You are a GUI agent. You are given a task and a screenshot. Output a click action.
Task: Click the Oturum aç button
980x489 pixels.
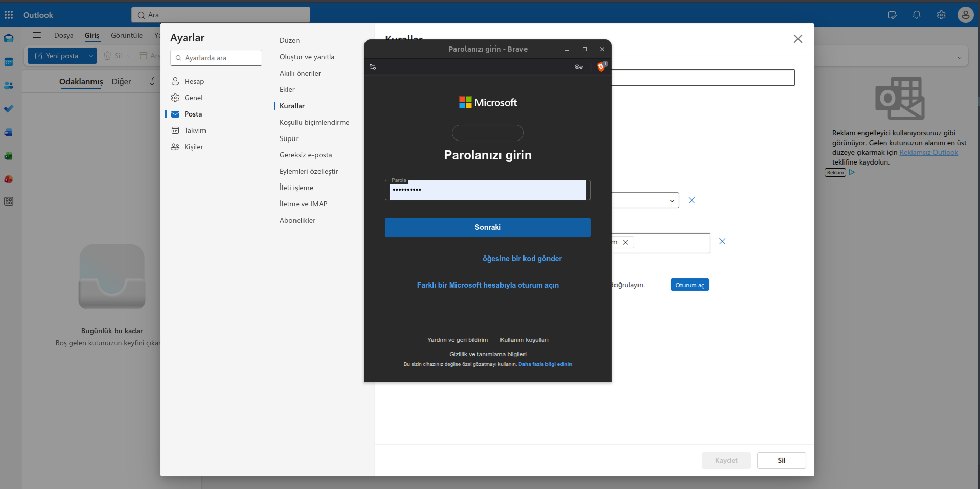pos(690,285)
